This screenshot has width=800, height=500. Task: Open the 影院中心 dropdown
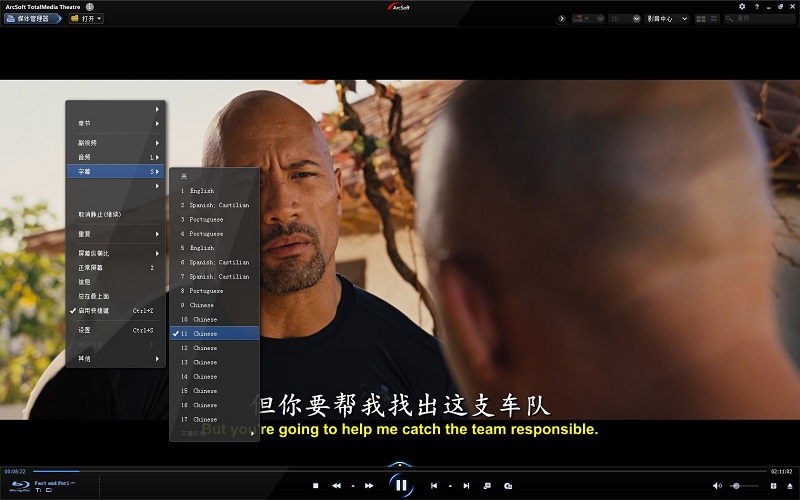click(667, 18)
